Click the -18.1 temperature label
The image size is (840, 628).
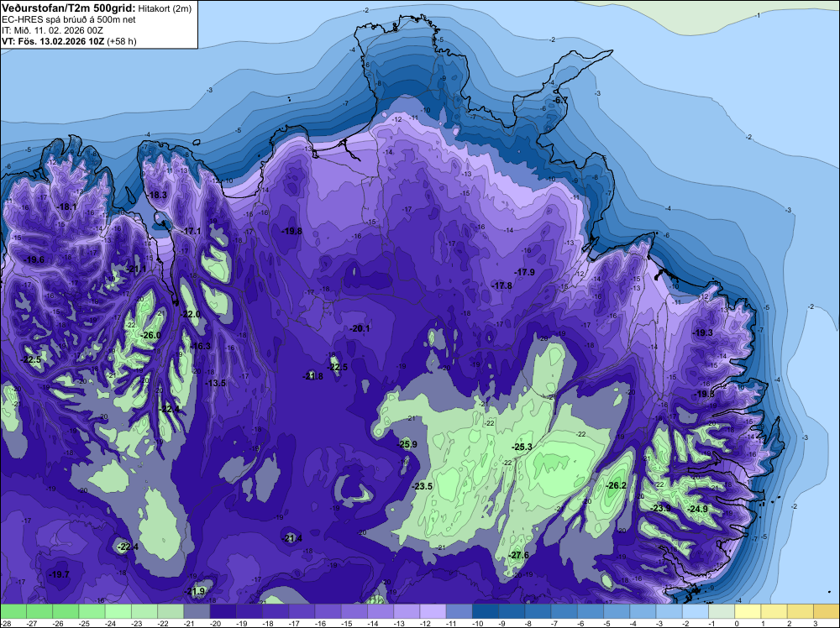coord(66,207)
